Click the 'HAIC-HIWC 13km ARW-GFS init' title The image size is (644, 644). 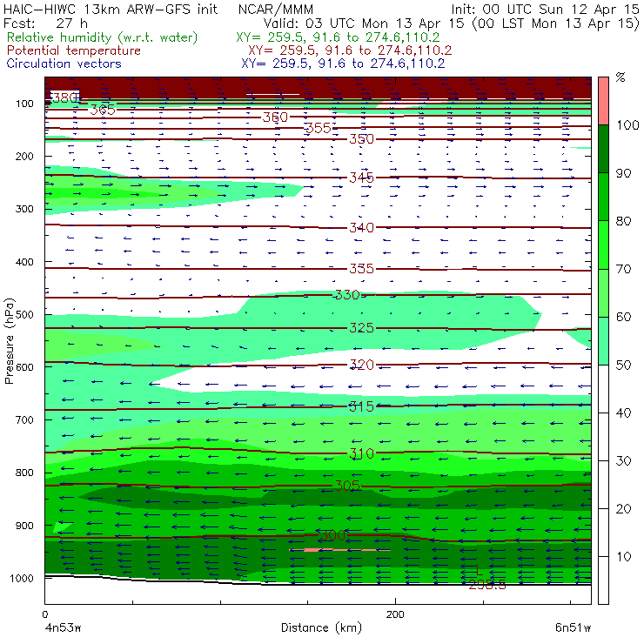point(111,9)
